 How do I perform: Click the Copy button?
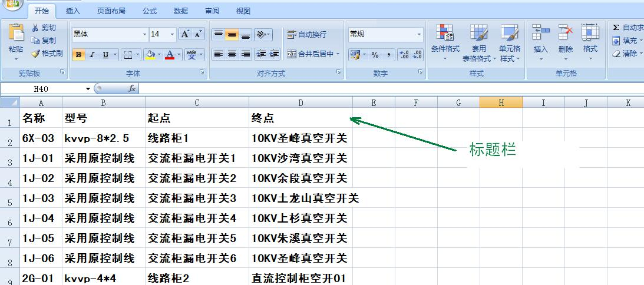pos(44,40)
